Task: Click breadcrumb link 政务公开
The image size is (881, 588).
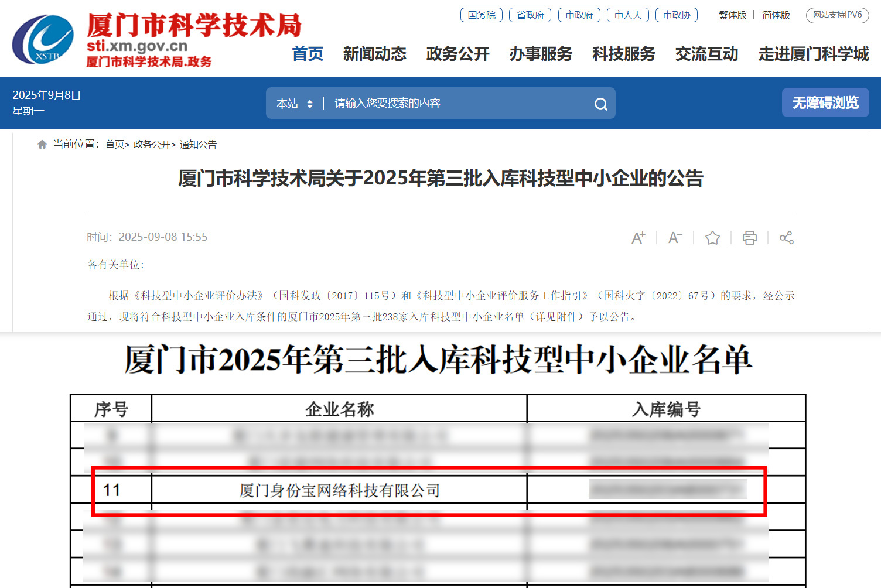Action: coord(152,144)
